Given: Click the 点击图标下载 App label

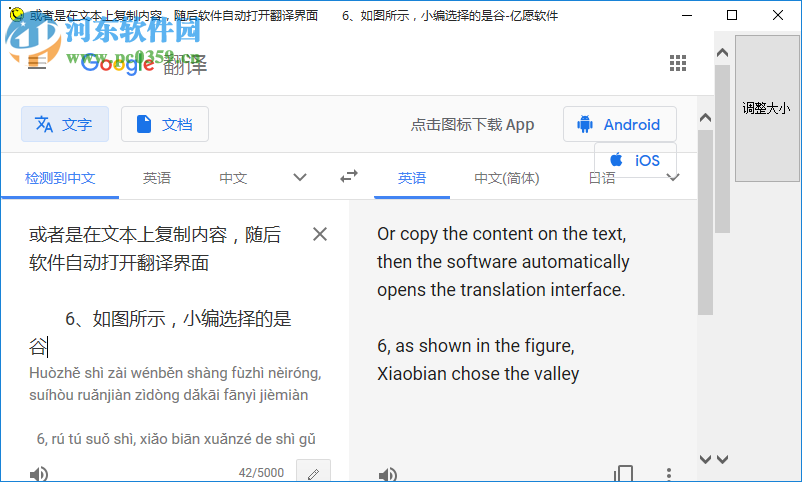Looking at the screenshot, I should [472, 124].
